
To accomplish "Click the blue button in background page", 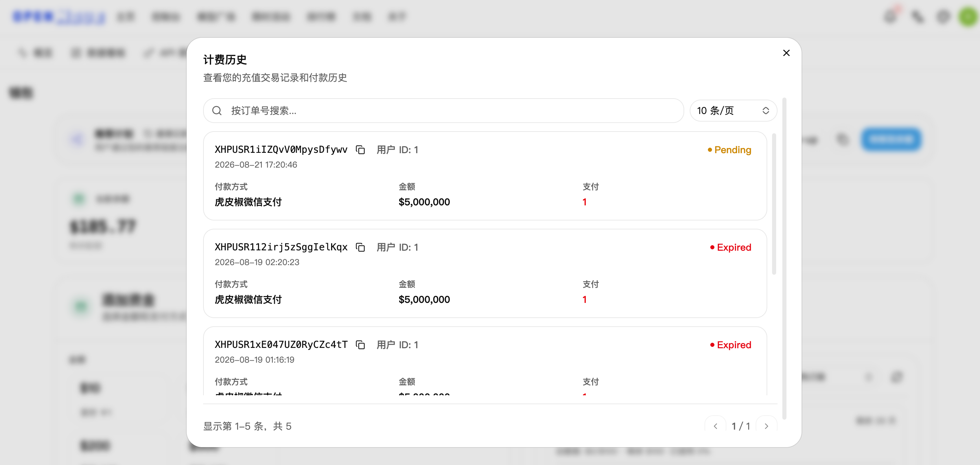I will [x=891, y=139].
